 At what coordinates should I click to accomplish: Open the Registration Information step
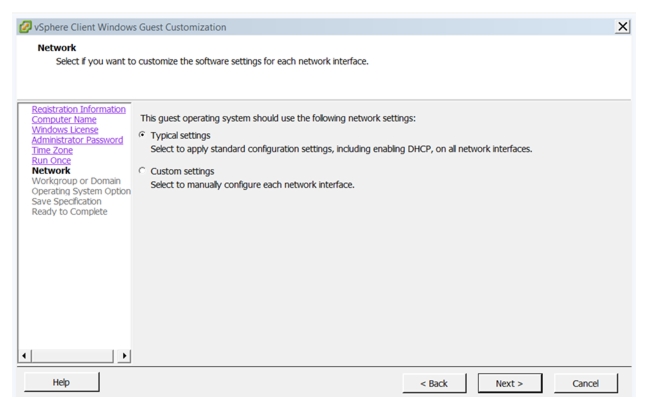pos(79,109)
